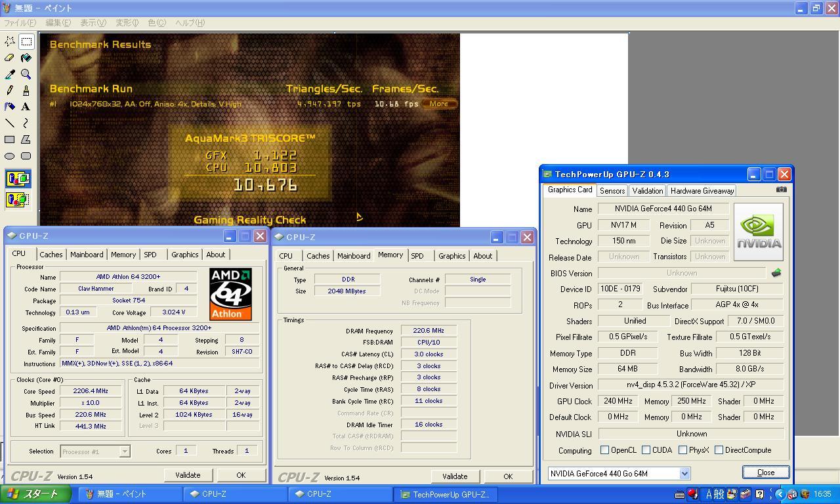Open the keyboard icon in the system tray
The width and height of the screenshot is (840, 504).
[x=680, y=494]
